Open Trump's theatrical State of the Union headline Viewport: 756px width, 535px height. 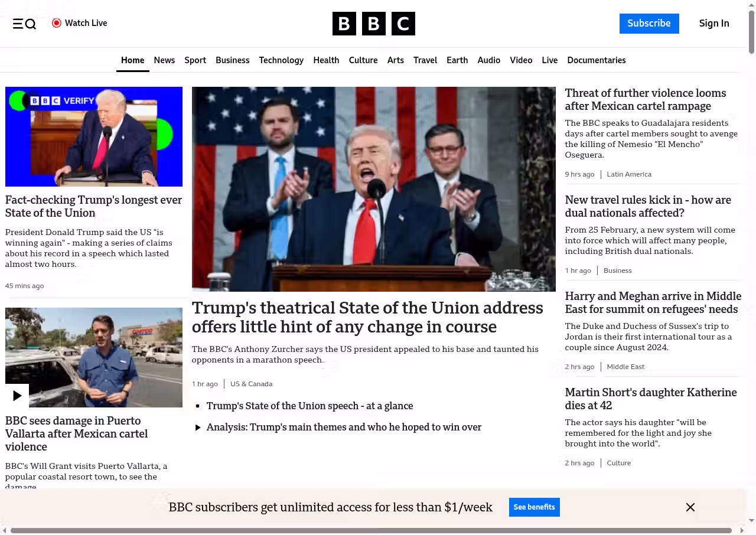pos(367,317)
